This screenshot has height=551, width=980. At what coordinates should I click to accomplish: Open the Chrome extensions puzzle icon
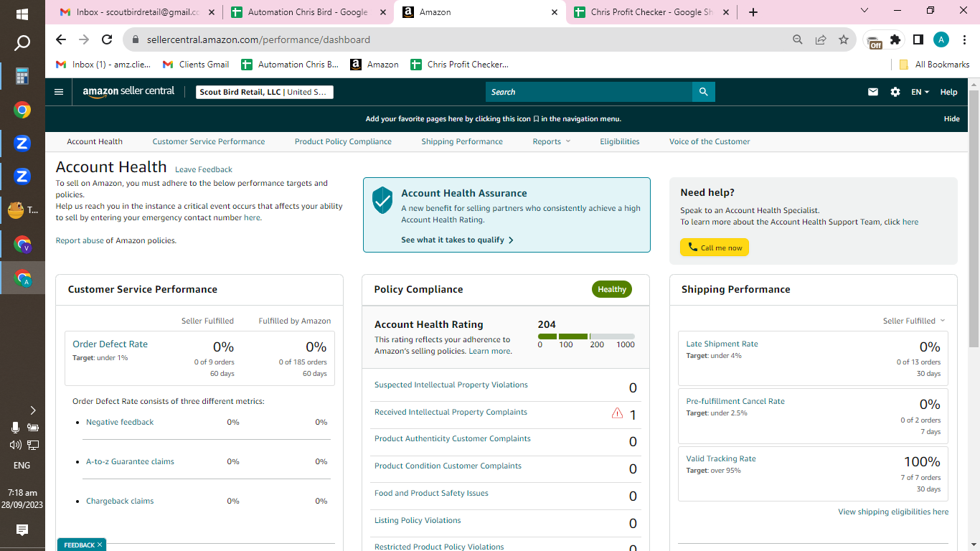coord(895,39)
